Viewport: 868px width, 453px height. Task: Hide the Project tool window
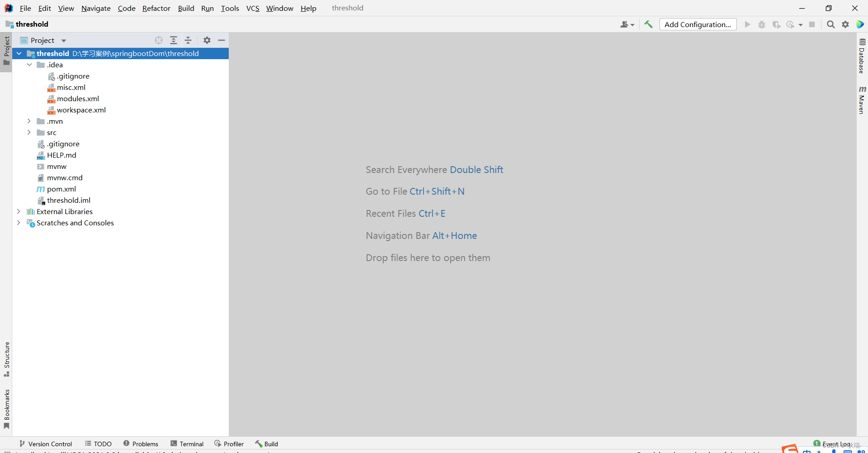pyautogui.click(x=222, y=40)
